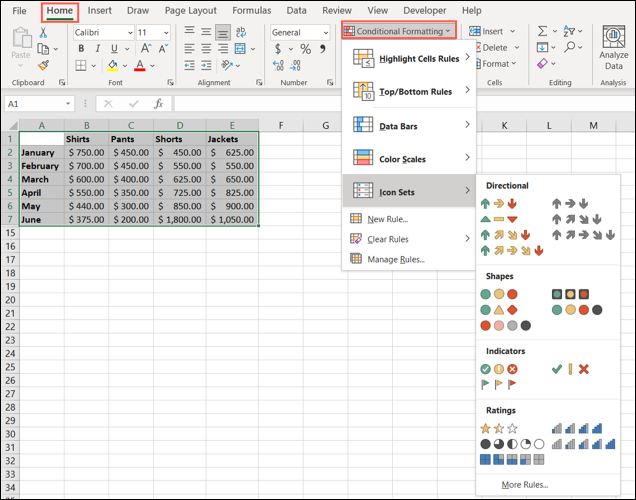Toggle Underline formatting
Image resolution: width=636 pixels, height=500 pixels.
coord(114,49)
